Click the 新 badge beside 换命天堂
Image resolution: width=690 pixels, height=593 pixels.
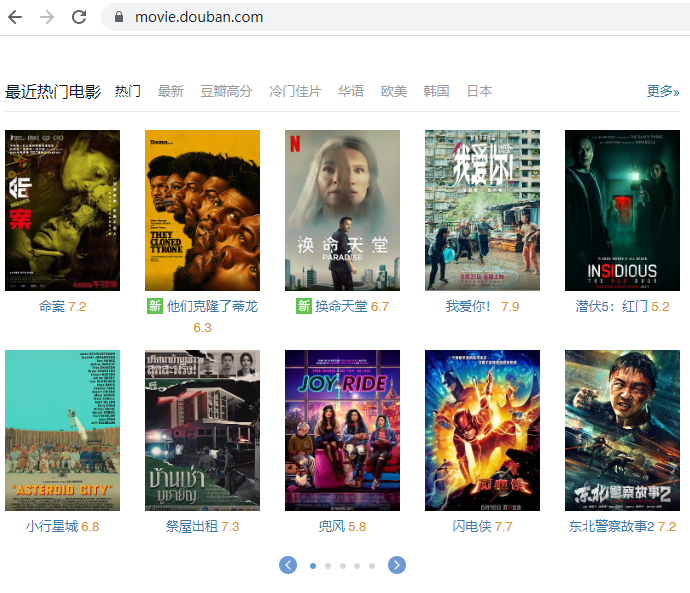coord(304,306)
